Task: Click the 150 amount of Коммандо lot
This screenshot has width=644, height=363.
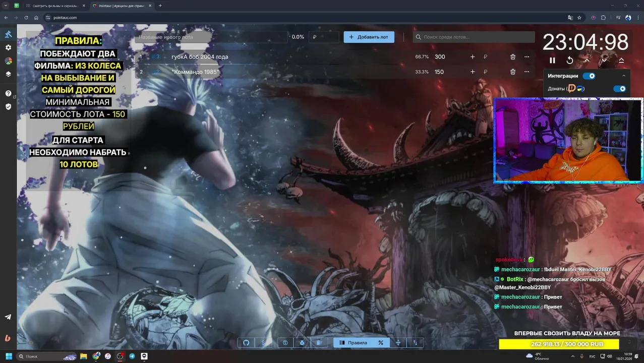Action: click(439, 72)
